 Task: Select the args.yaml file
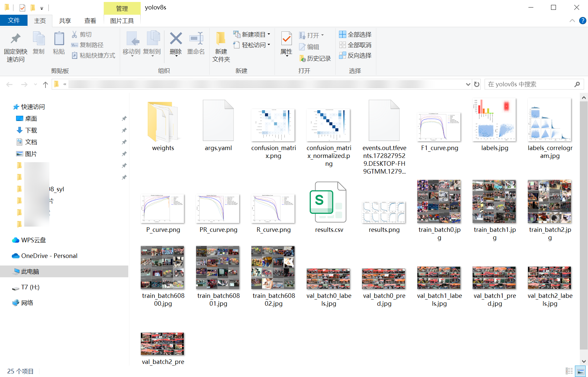[218, 126]
